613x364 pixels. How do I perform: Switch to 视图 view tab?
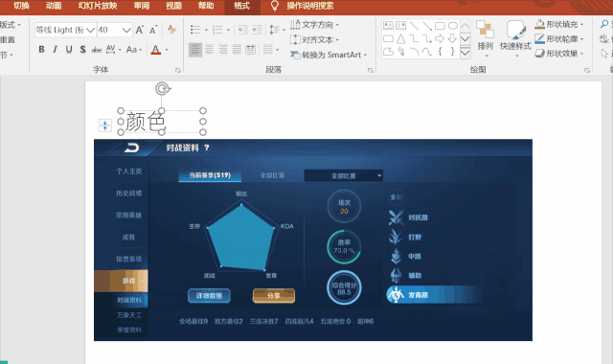173,6
